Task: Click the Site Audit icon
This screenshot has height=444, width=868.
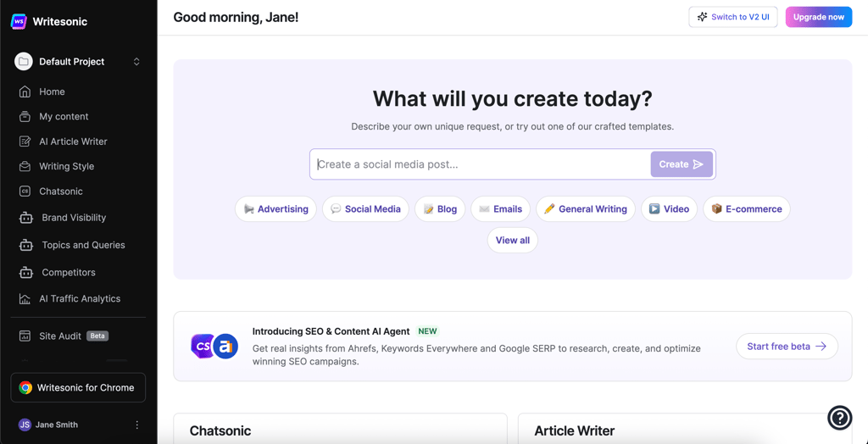Action: pyautogui.click(x=25, y=336)
